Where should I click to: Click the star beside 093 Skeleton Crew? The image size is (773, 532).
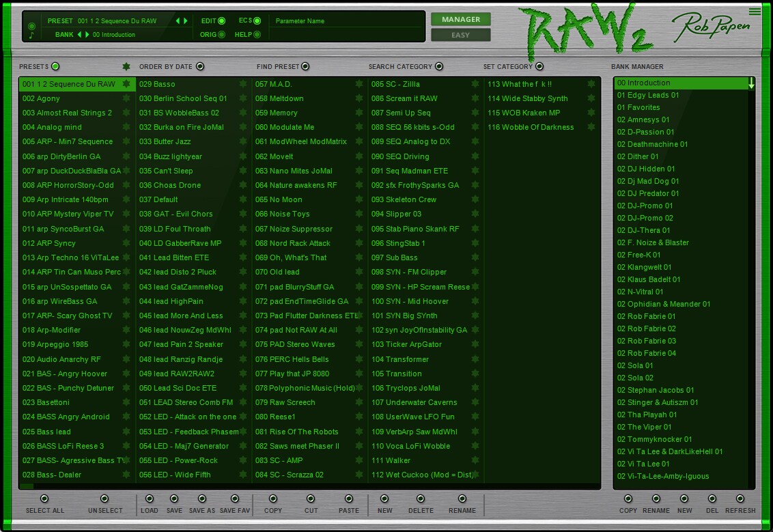tap(475, 199)
